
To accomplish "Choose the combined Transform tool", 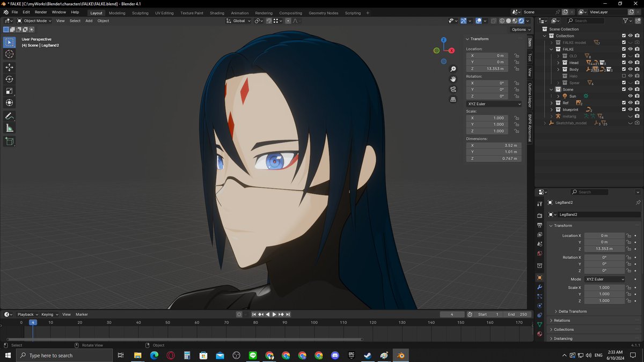I will pyautogui.click(x=10, y=102).
